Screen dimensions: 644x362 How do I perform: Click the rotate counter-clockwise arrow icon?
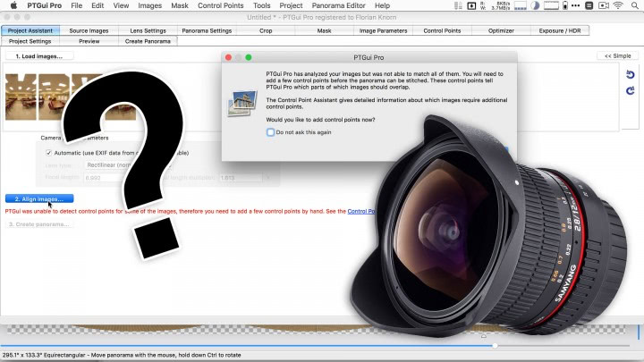pyautogui.click(x=631, y=75)
